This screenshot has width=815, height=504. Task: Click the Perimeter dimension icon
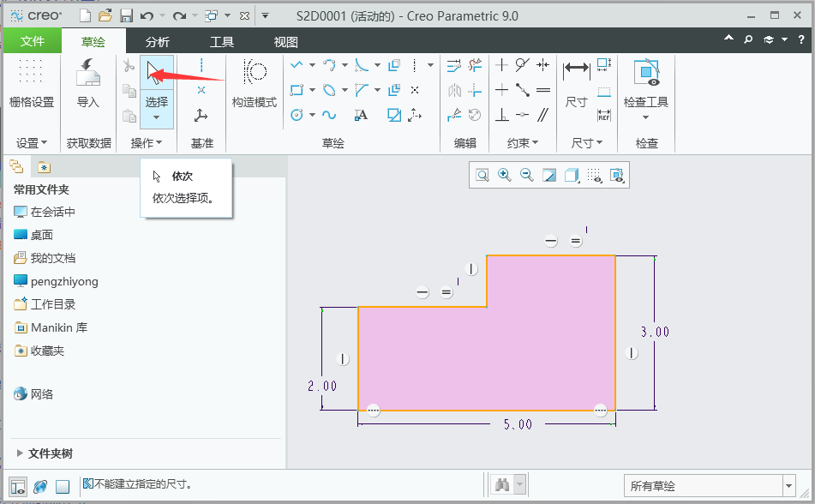604,65
